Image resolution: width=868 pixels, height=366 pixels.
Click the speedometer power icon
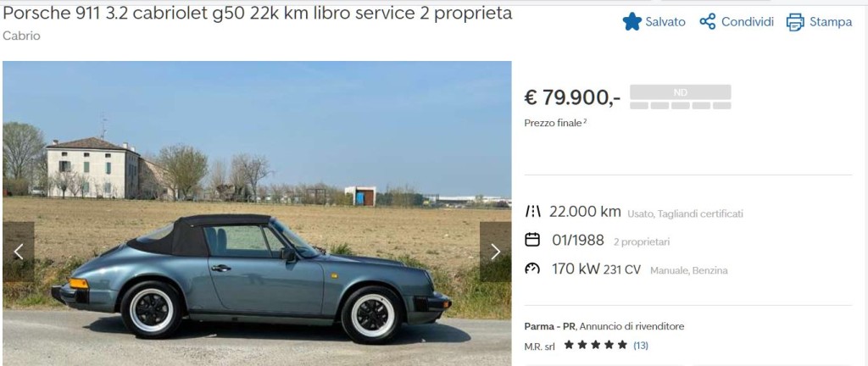coord(532,269)
